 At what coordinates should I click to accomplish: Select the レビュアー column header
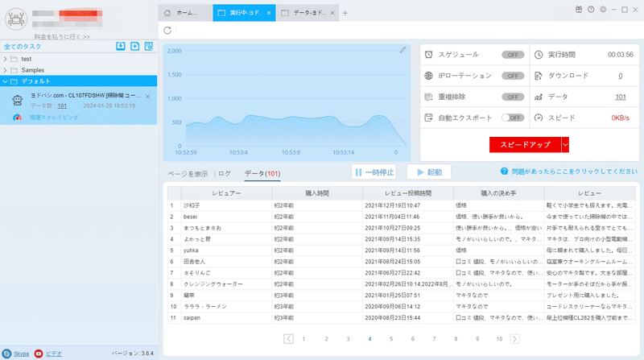pos(226,193)
